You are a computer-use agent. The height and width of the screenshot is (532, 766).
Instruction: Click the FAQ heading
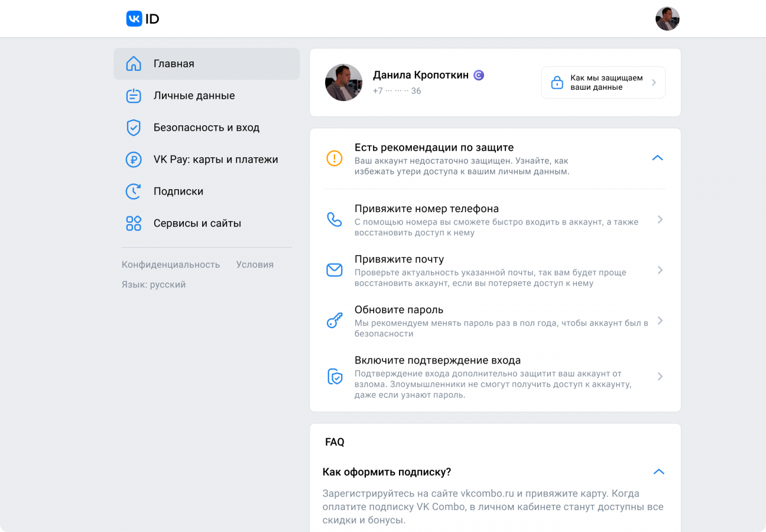(x=335, y=442)
